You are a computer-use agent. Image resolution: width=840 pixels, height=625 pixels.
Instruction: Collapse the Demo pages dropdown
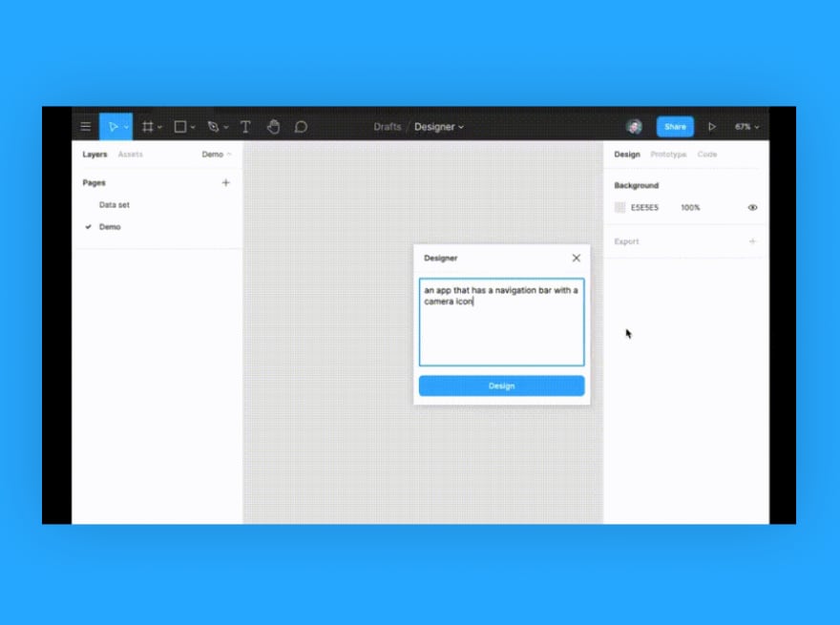point(217,155)
